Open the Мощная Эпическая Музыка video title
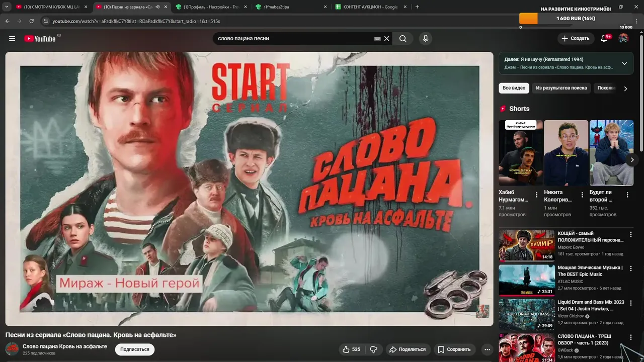This screenshot has width=644, height=362. pyautogui.click(x=590, y=270)
